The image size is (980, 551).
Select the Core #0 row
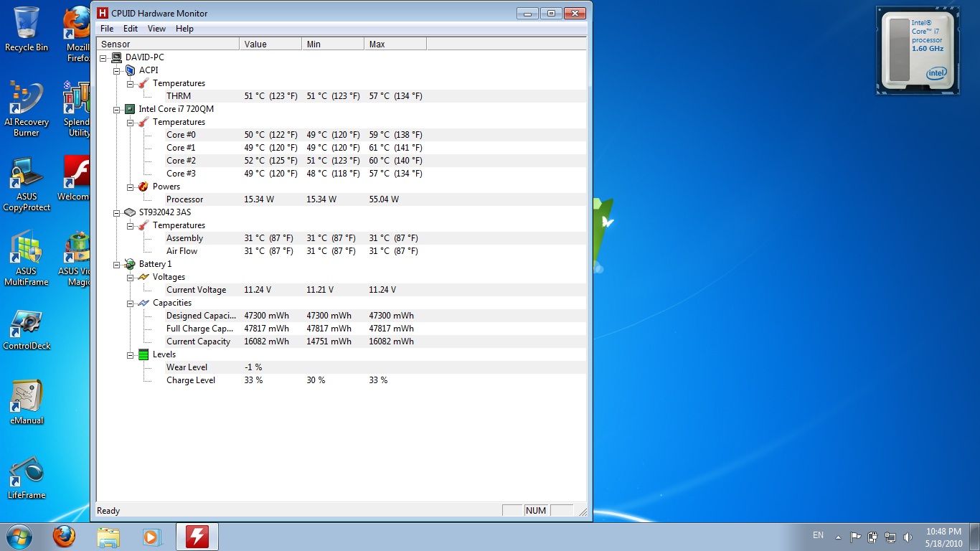click(x=341, y=135)
